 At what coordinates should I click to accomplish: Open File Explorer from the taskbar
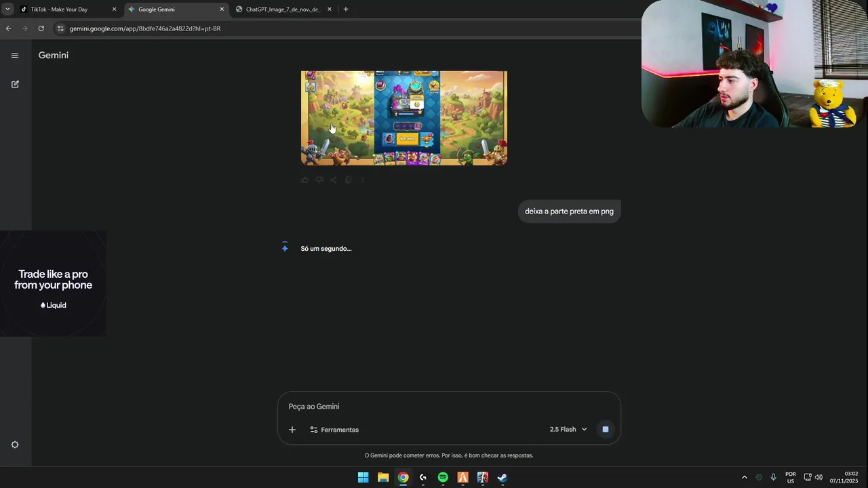(383, 477)
